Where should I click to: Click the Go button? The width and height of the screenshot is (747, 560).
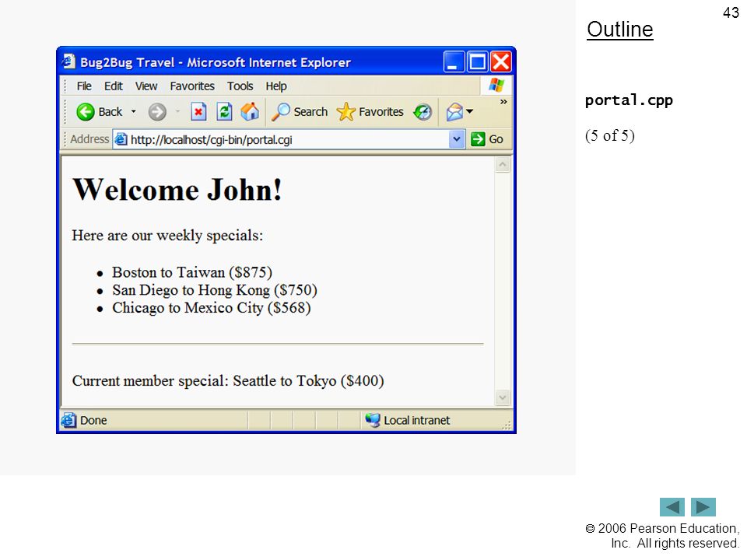(487, 139)
